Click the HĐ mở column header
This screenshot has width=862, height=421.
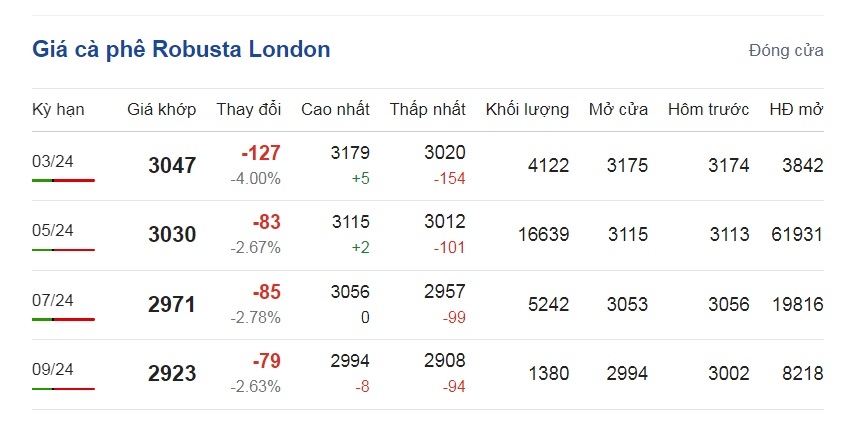[x=796, y=109]
